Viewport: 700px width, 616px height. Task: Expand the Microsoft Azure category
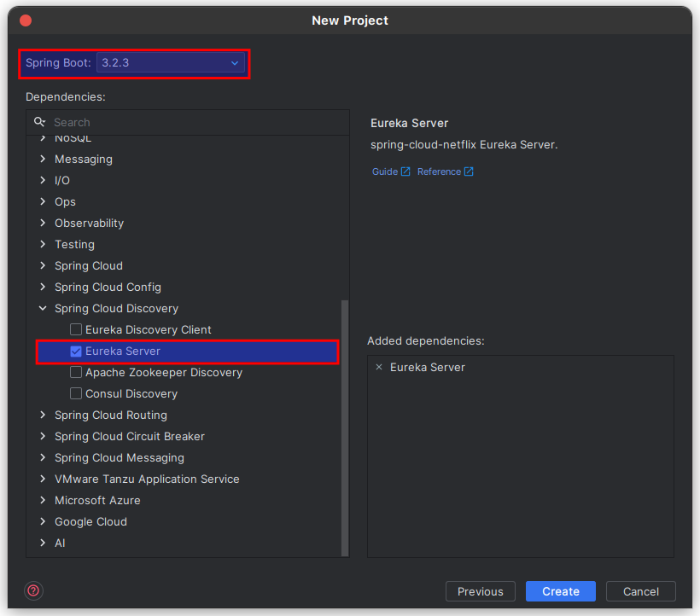coord(42,500)
